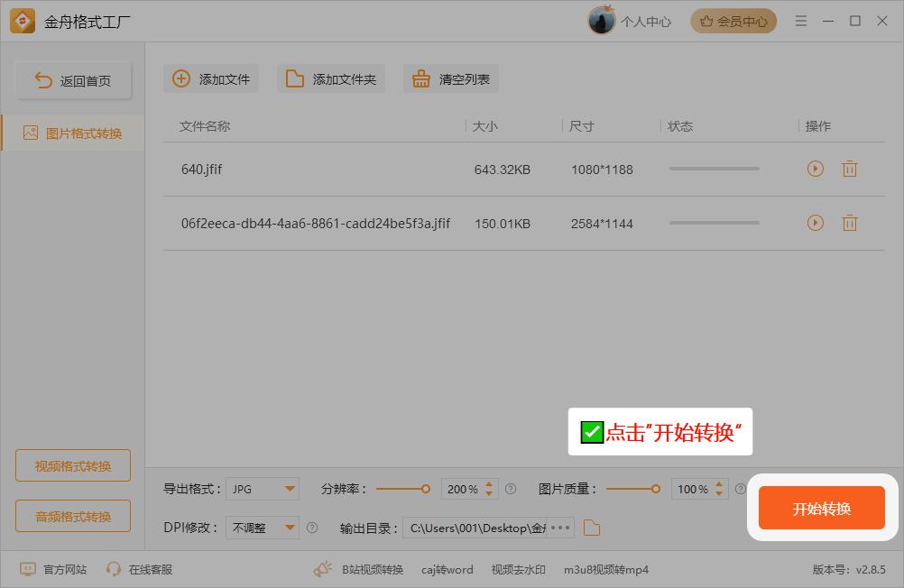Switch to 视频格式转换
This screenshot has height=588, width=904.
[x=73, y=466]
